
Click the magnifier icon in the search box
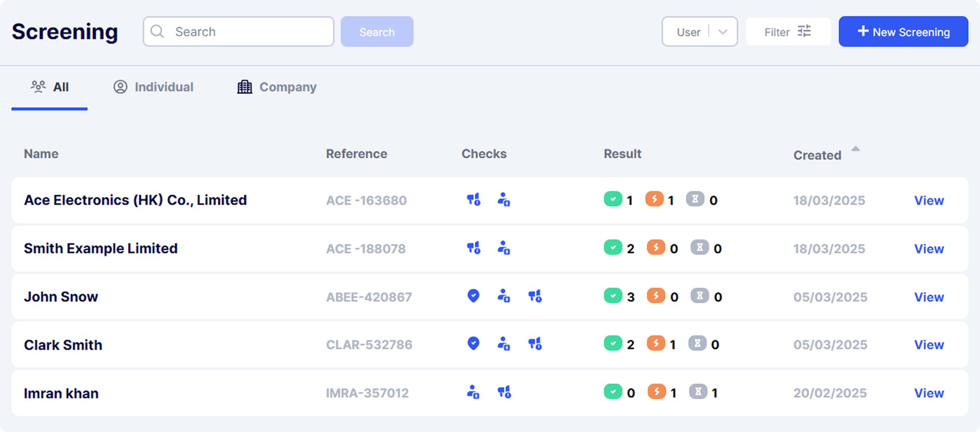(x=157, y=31)
